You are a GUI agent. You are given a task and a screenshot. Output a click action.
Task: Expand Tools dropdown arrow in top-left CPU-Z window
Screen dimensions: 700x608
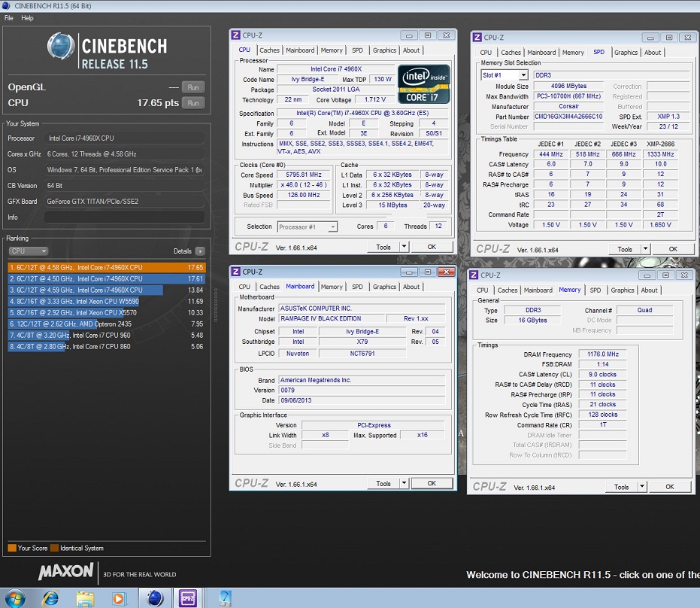point(404,247)
